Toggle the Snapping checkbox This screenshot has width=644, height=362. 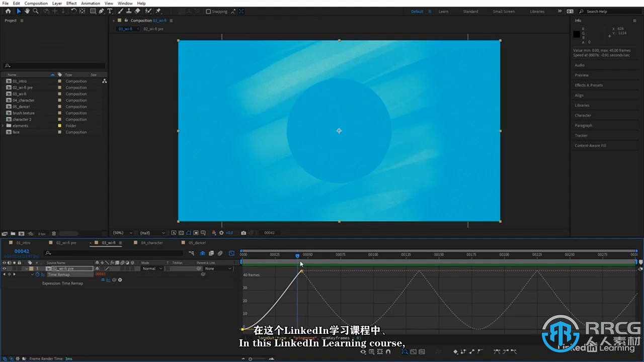[208, 12]
